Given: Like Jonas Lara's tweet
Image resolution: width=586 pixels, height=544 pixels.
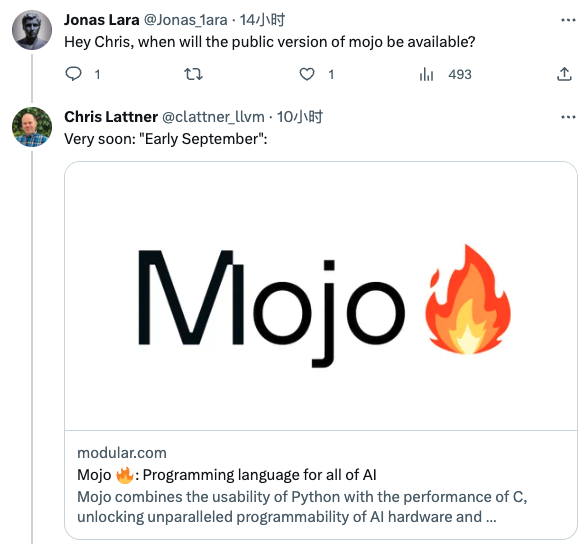Looking at the screenshot, I should coord(307,74).
